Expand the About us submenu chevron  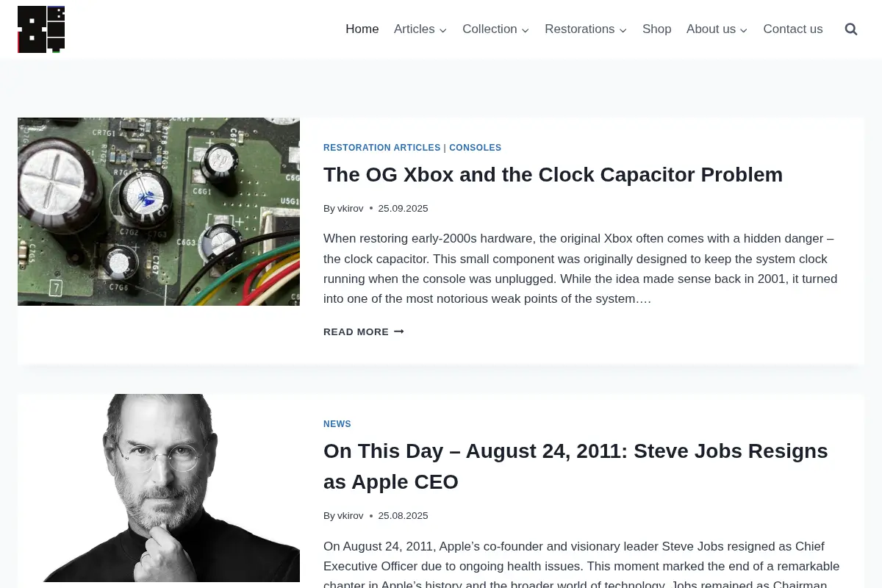pos(744,30)
